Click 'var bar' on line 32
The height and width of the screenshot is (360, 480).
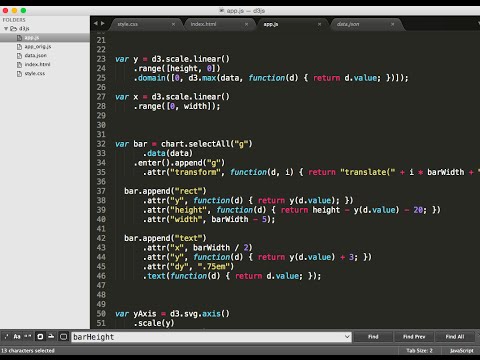coord(131,144)
